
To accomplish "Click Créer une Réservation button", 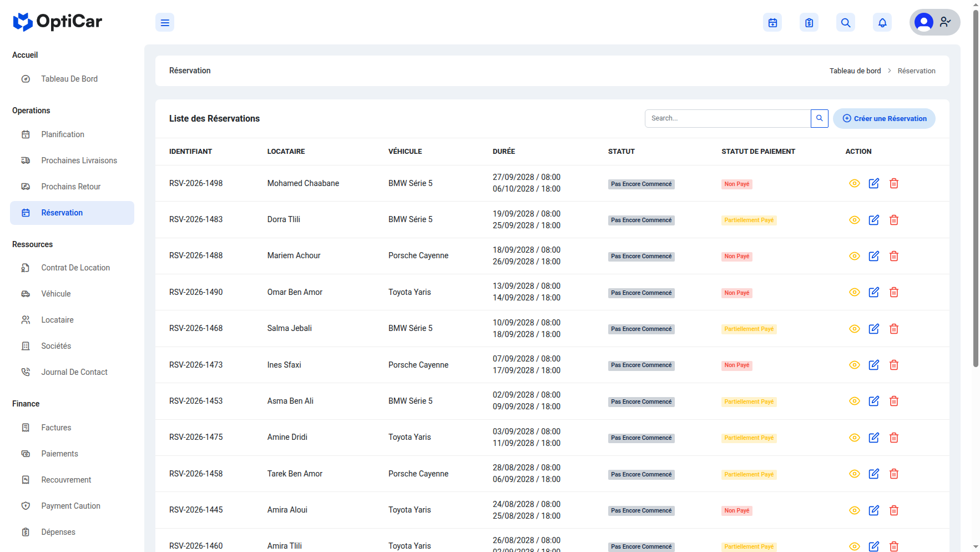I will pyautogui.click(x=884, y=118).
